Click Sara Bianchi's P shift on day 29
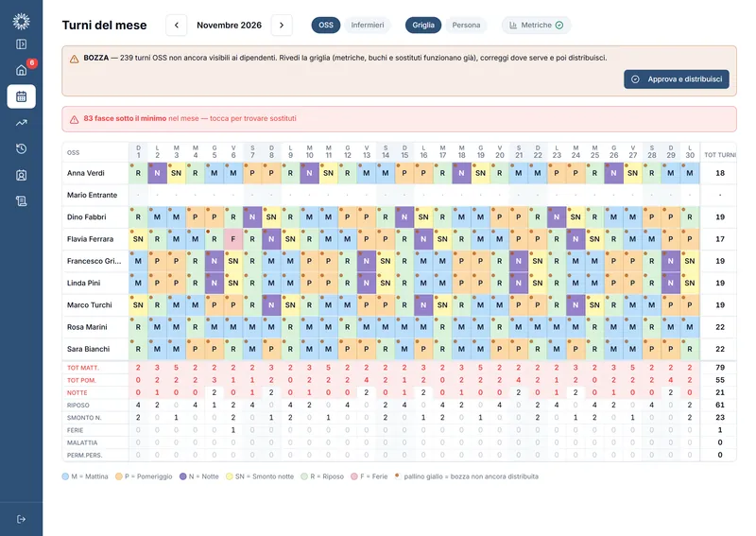This screenshot has height=536, width=756. coord(671,349)
